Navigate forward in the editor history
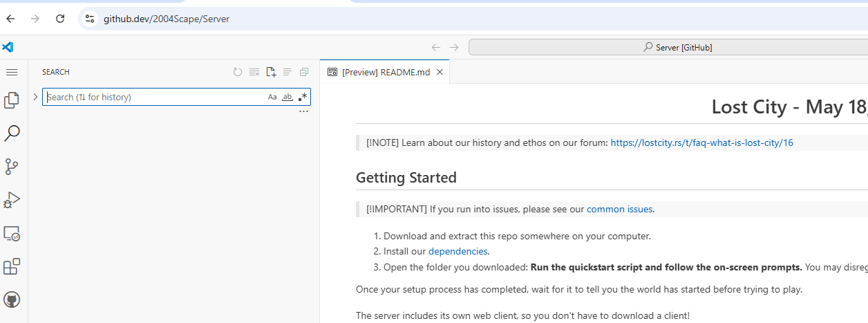 click(454, 47)
